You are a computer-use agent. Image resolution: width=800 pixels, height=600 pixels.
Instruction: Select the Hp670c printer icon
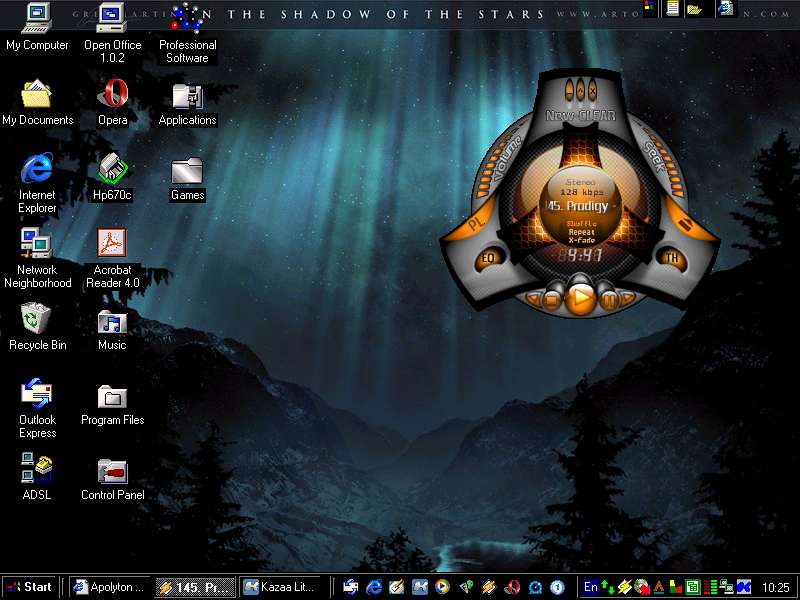pyautogui.click(x=112, y=168)
